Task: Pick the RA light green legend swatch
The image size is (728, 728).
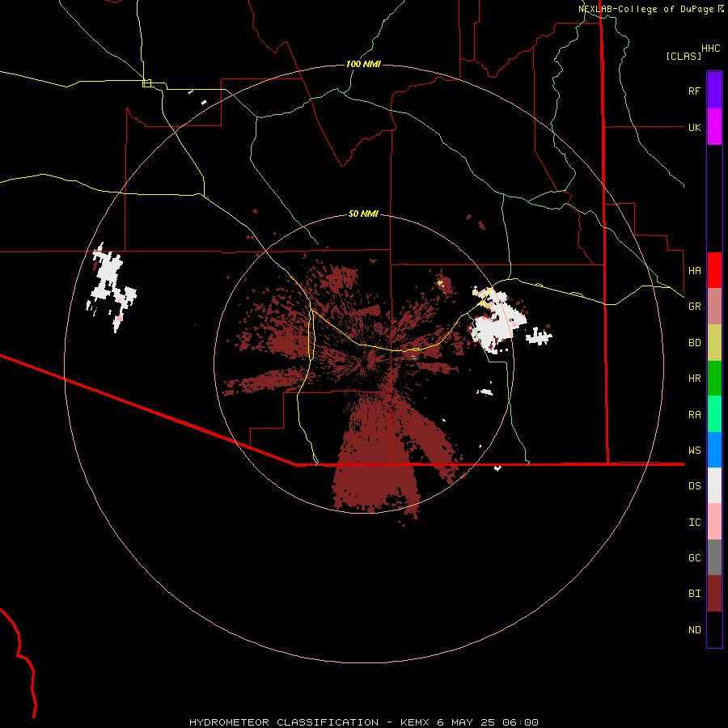Action: click(x=714, y=414)
